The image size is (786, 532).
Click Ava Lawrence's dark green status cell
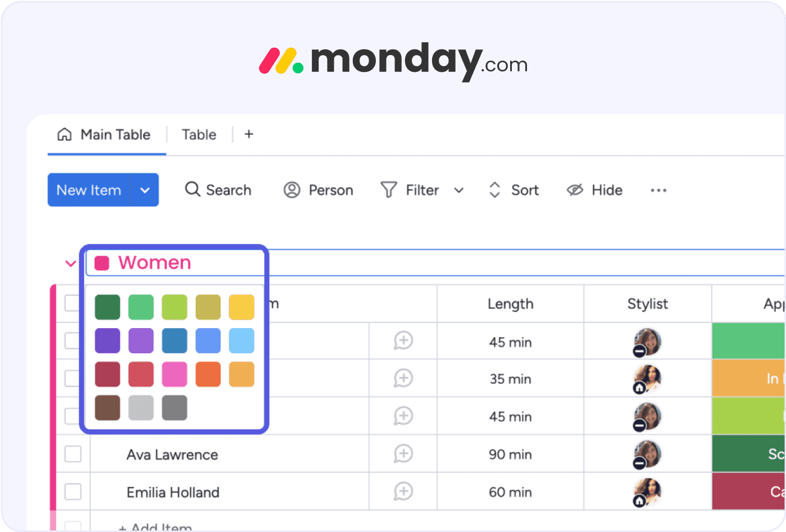[x=749, y=454]
